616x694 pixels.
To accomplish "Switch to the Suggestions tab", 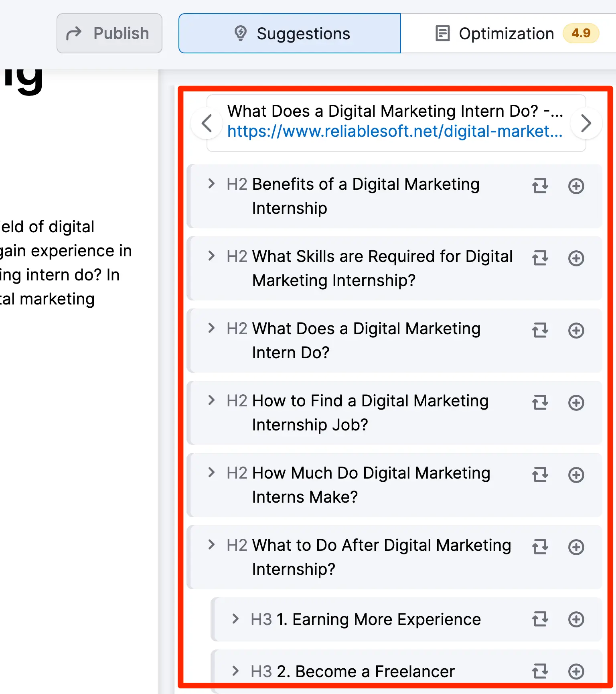I will (x=290, y=33).
